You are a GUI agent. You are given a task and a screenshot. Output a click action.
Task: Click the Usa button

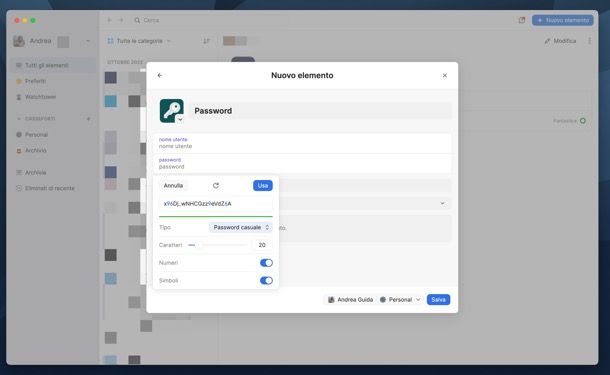tap(263, 186)
